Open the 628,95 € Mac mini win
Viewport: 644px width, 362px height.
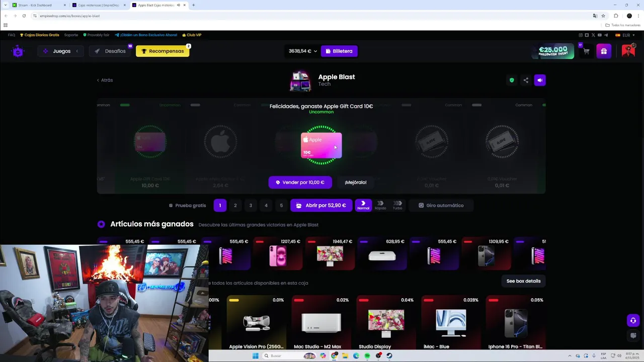pyautogui.click(x=382, y=254)
